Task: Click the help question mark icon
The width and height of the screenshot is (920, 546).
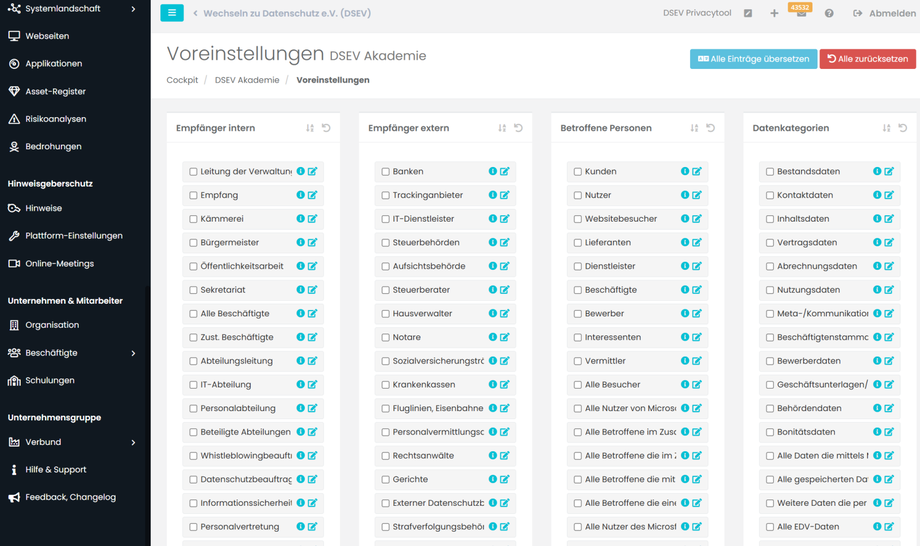Action: click(829, 14)
